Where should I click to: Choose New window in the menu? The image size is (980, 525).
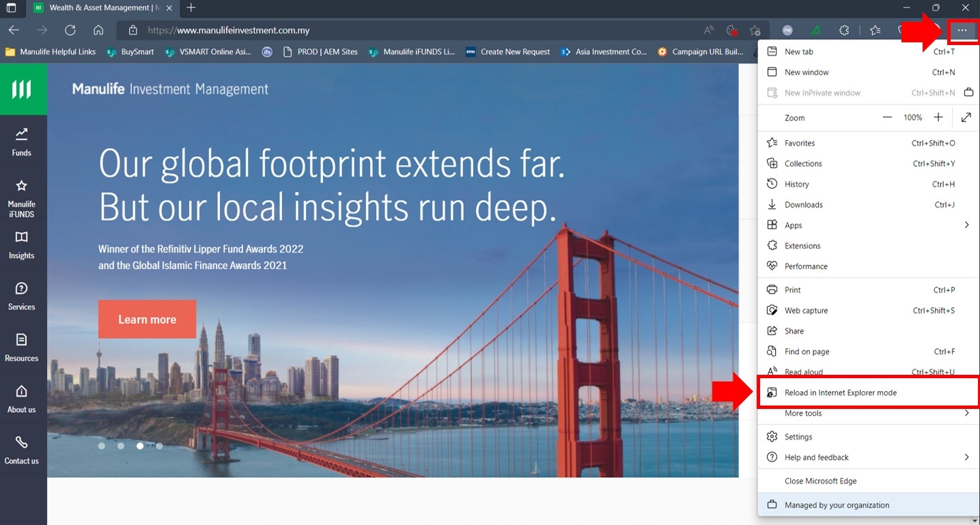tap(868, 72)
